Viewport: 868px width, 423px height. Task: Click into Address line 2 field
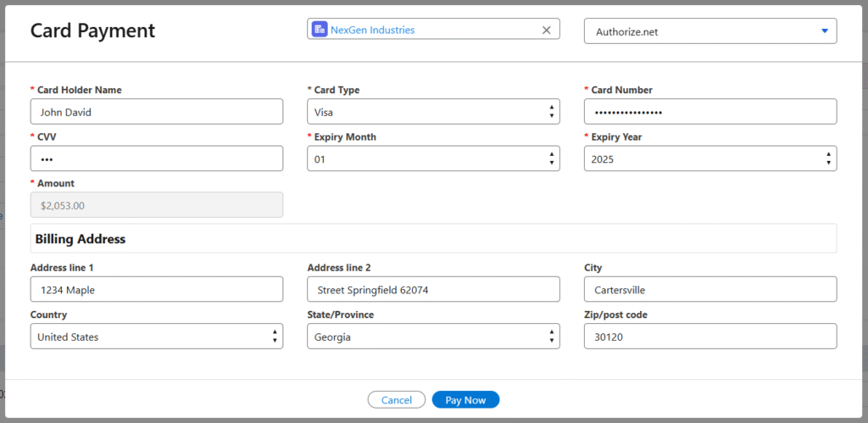pyautogui.click(x=432, y=289)
